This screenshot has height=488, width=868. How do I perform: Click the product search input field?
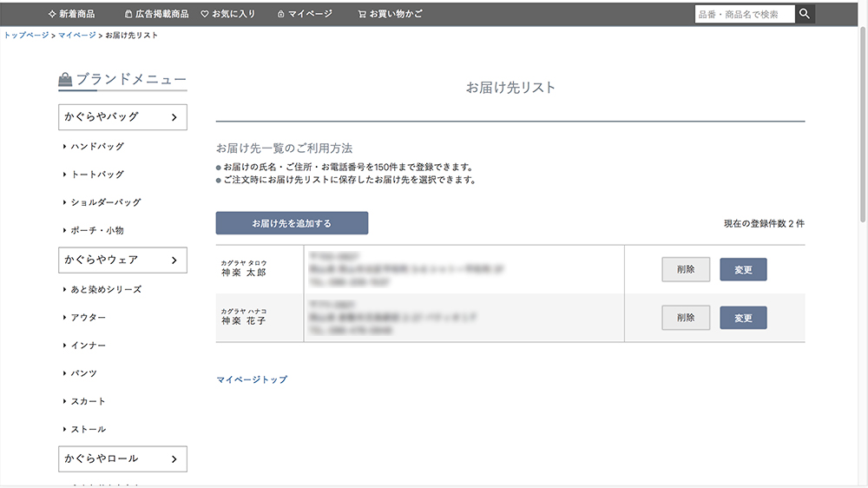(744, 14)
